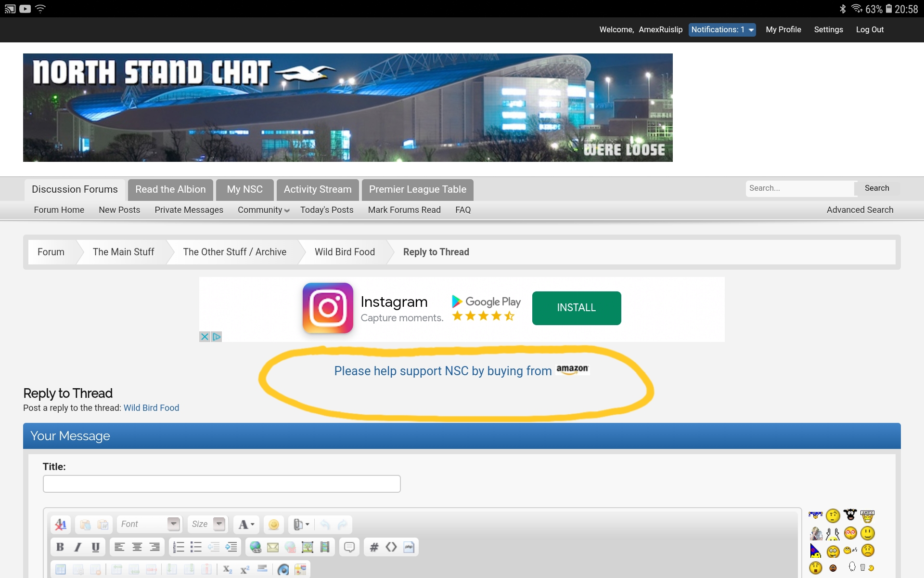Image resolution: width=924 pixels, height=578 pixels.
Task: Open the text color dropdown
Action: coord(246,525)
